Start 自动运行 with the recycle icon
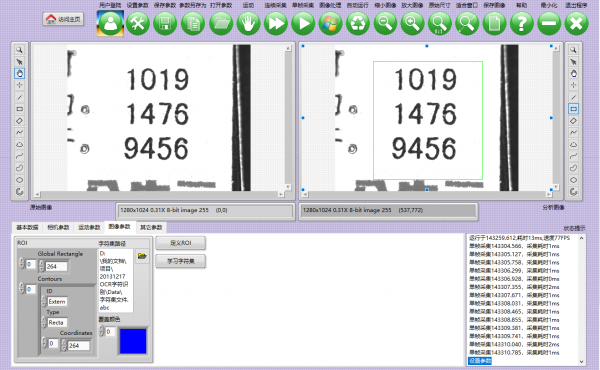Image resolution: width=600 pixels, height=370 pixels. click(x=358, y=23)
